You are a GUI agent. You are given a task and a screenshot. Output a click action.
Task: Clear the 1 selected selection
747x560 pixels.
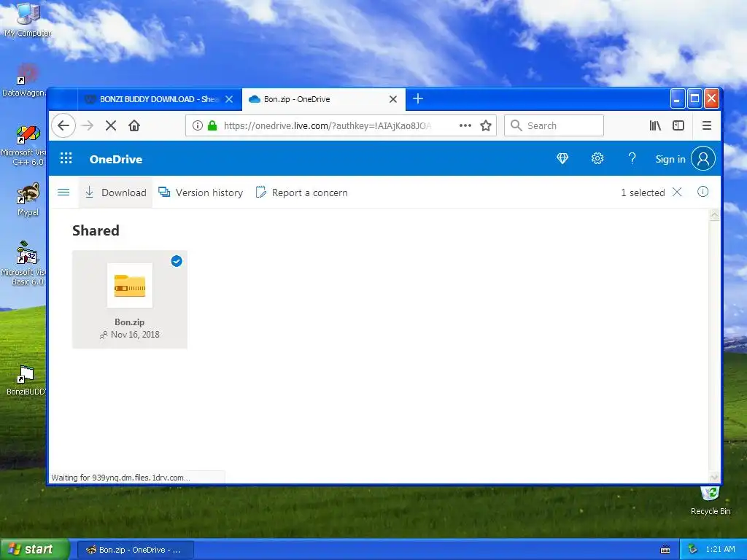point(677,192)
